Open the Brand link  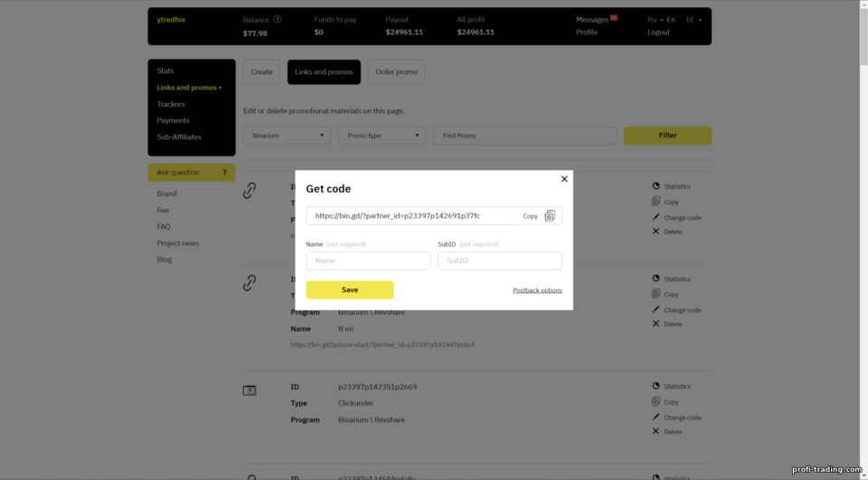tap(166, 193)
